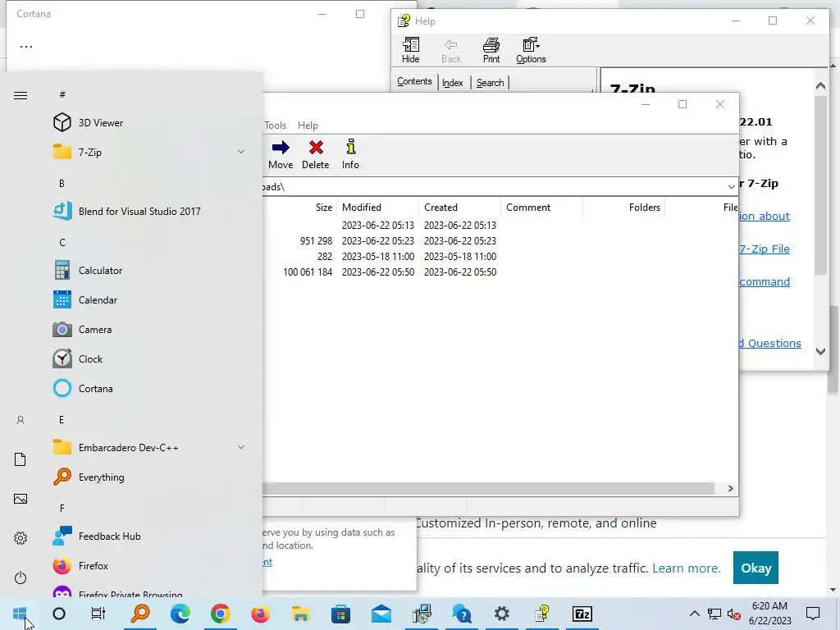Image resolution: width=840 pixels, height=630 pixels.
Task: Click Help content scroll up arrow
Action: (820, 85)
